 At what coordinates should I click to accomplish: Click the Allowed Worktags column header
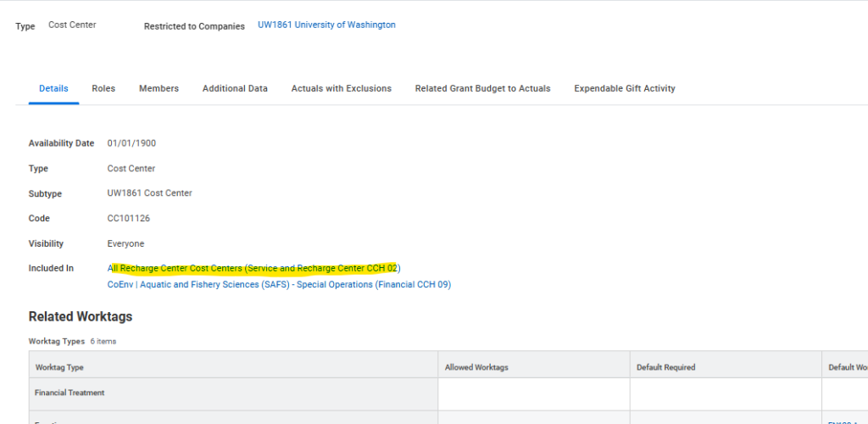click(x=476, y=367)
